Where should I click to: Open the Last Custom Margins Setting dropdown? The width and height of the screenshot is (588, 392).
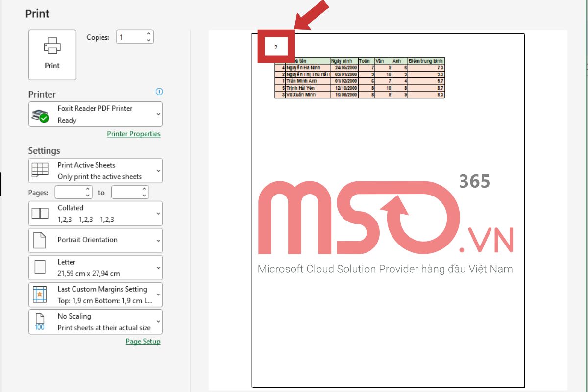pyautogui.click(x=96, y=294)
